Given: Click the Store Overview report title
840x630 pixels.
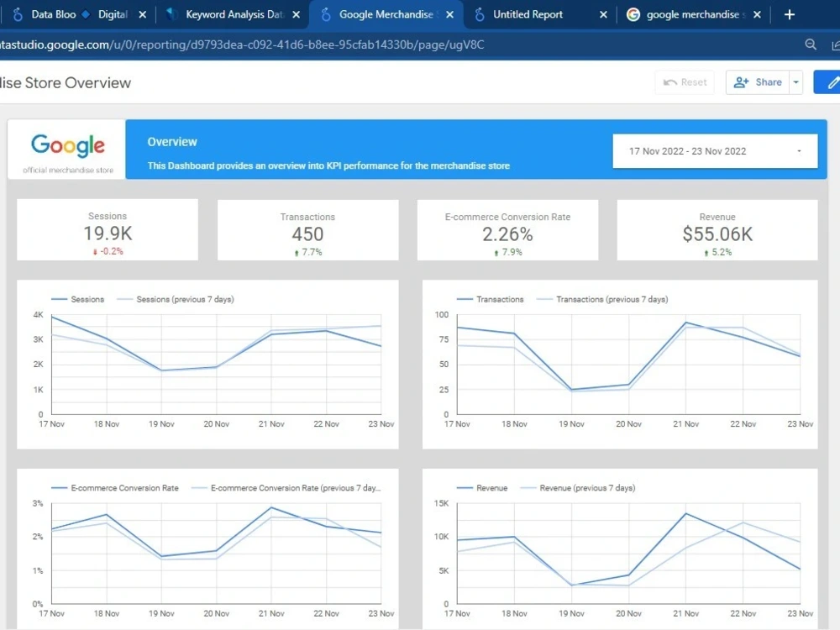Looking at the screenshot, I should 66,82.
